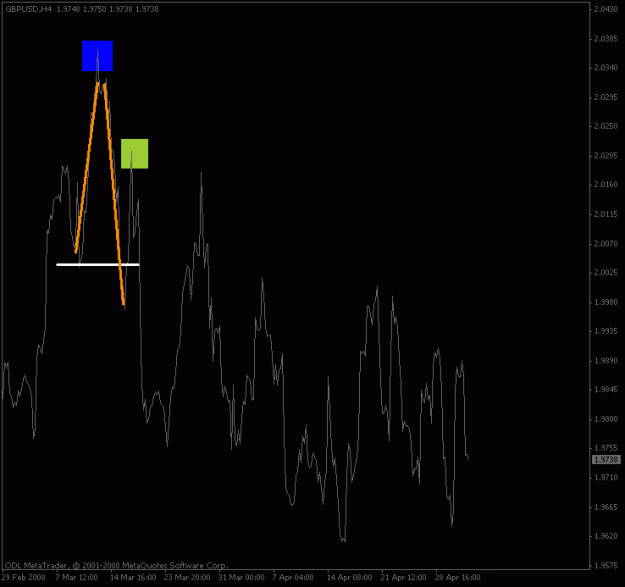
Task: Click the 1.9800 price axis label
Action: [606, 419]
